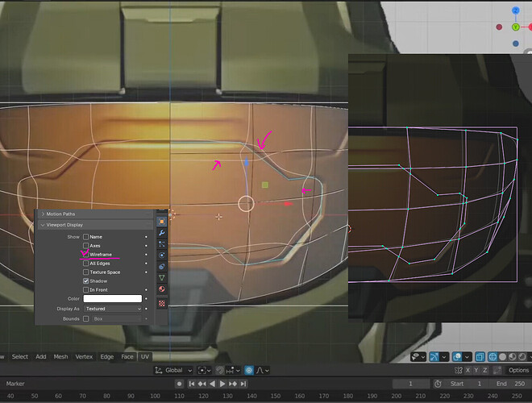Open the Global transform orientation dropdown
This screenshot has height=403, width=532.
pos(173,370)
